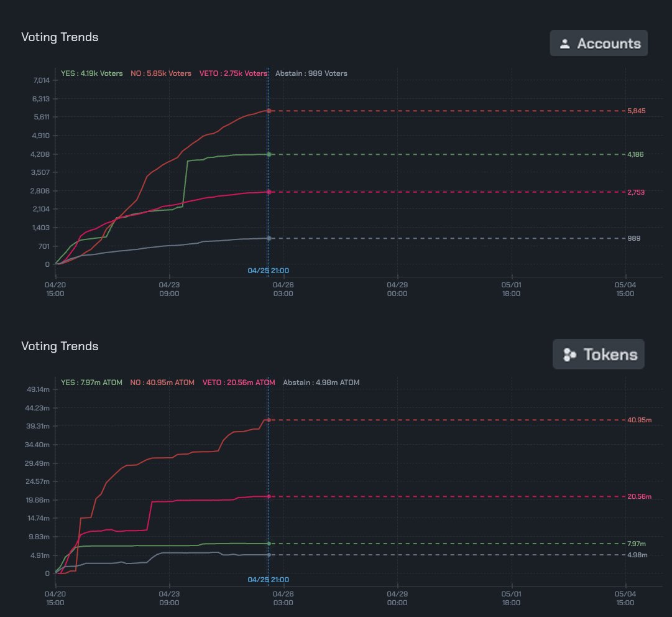The height and width of the screenshot is (617, 672).
Task: Toggle the NO : 40.95m ATOM legend entry
Action: 162,383
